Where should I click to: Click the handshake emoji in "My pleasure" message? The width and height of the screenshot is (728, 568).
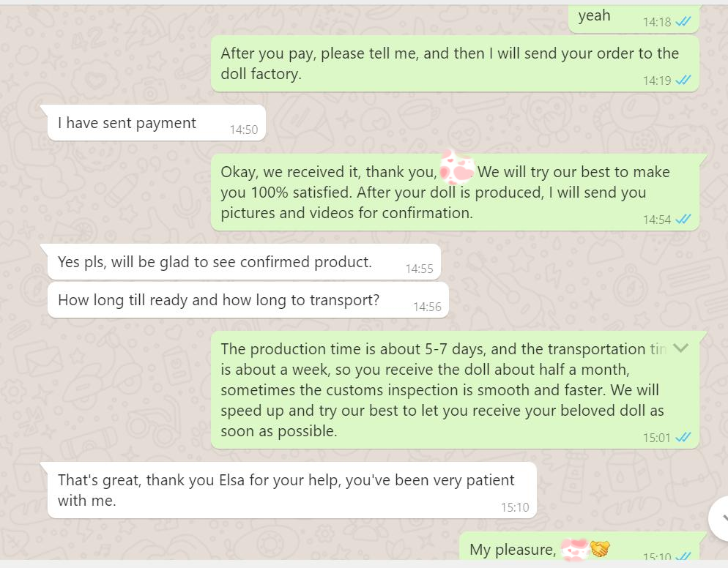click(601, 549)
